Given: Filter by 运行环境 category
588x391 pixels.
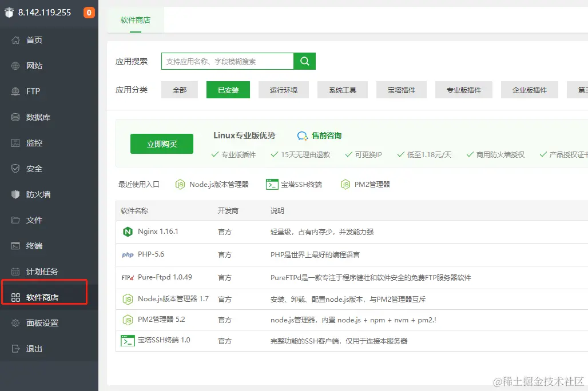Looking at the screenshot, I should tap(284, 90).
